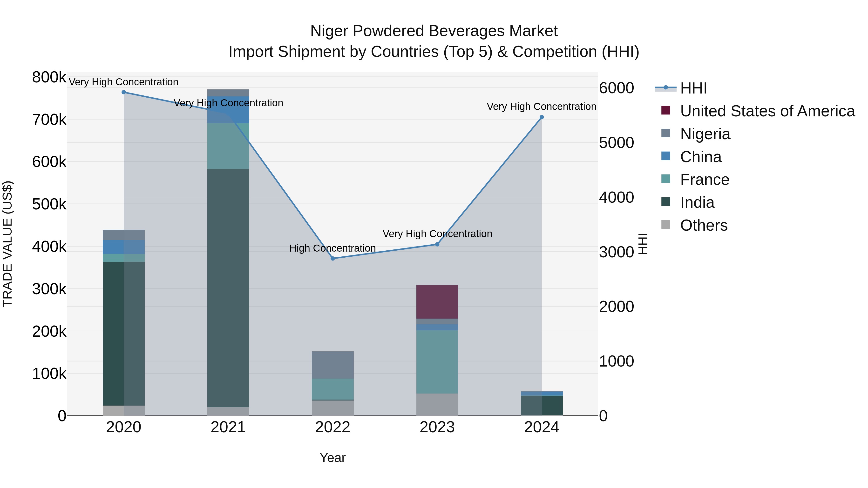Image resolution: width=868 pixels, height=488 pixels.
Task: Click the France segment of the 2022 bar
Action: pos(332,389)
